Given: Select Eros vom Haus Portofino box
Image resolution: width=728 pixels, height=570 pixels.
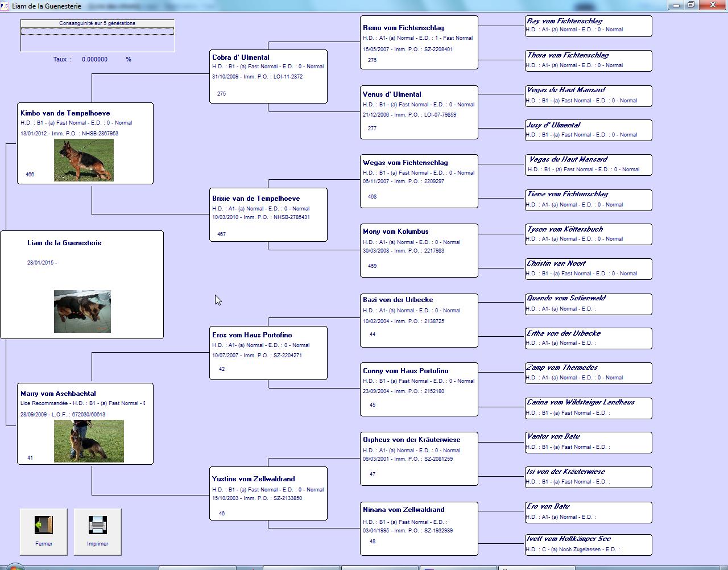Looking at the screenshot, I should pyautogui.click(x=268, y=353).
